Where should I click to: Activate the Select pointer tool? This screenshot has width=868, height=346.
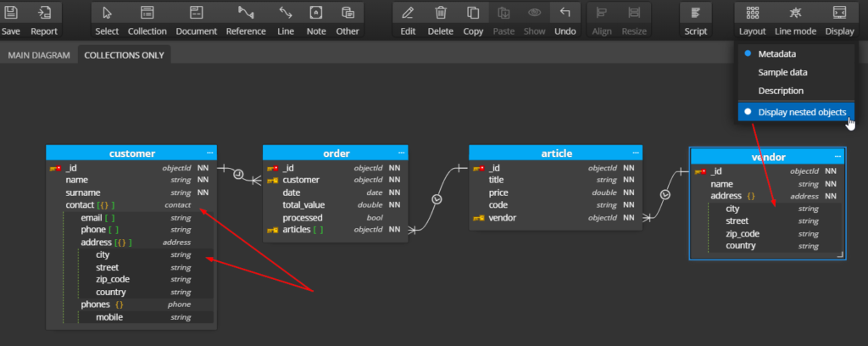107,12
